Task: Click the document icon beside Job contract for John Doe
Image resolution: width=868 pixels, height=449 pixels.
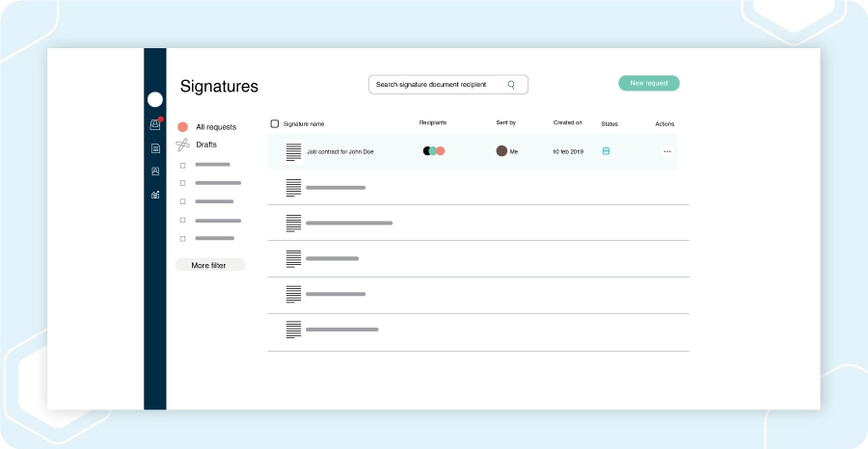Action: (x=293, y=152)
